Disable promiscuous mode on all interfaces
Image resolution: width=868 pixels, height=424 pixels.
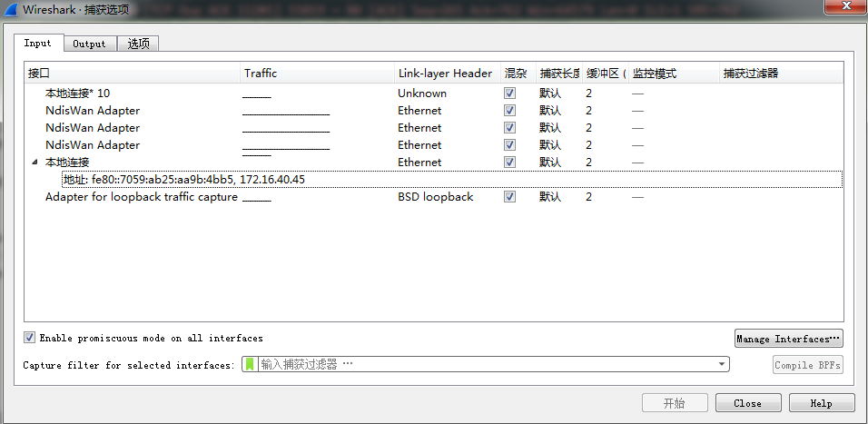tap(29, 338)
